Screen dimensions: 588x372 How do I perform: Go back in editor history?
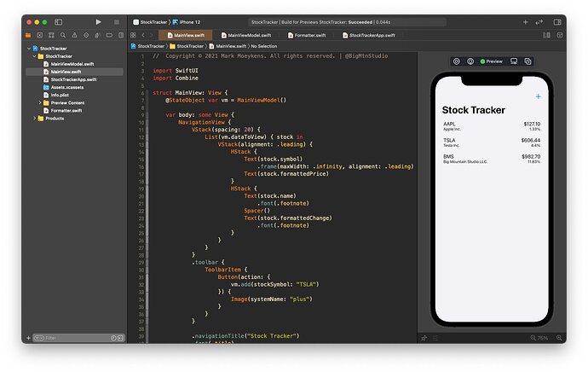point(143,35)
